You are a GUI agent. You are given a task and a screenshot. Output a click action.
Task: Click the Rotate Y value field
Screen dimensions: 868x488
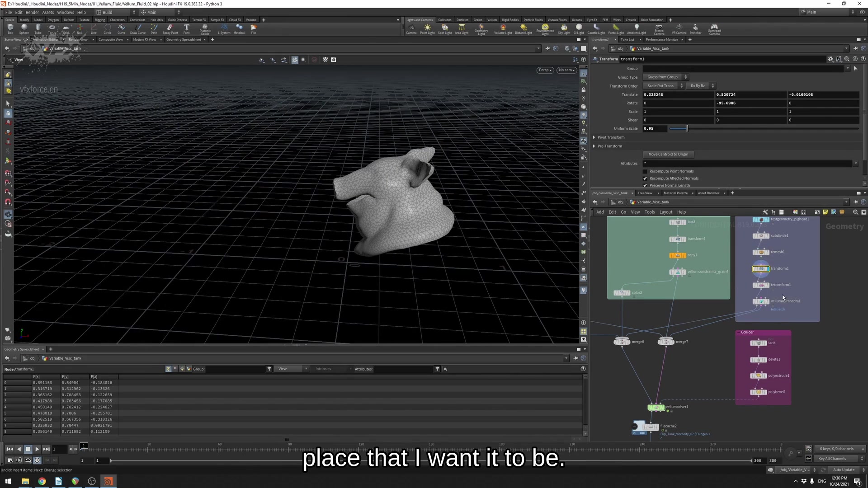[x=750, y=103]
